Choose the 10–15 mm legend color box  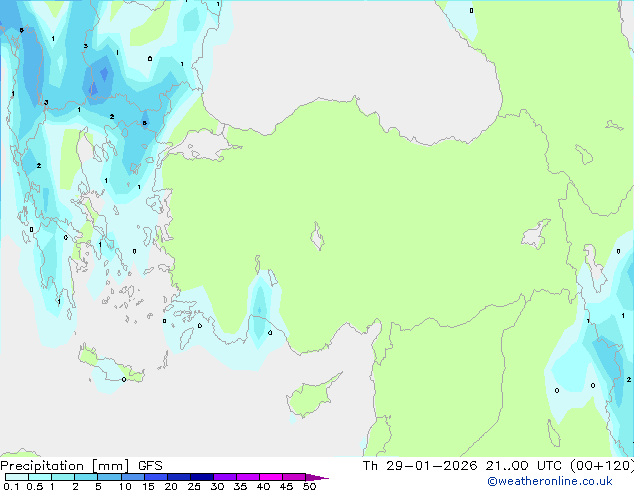[132, 477]
